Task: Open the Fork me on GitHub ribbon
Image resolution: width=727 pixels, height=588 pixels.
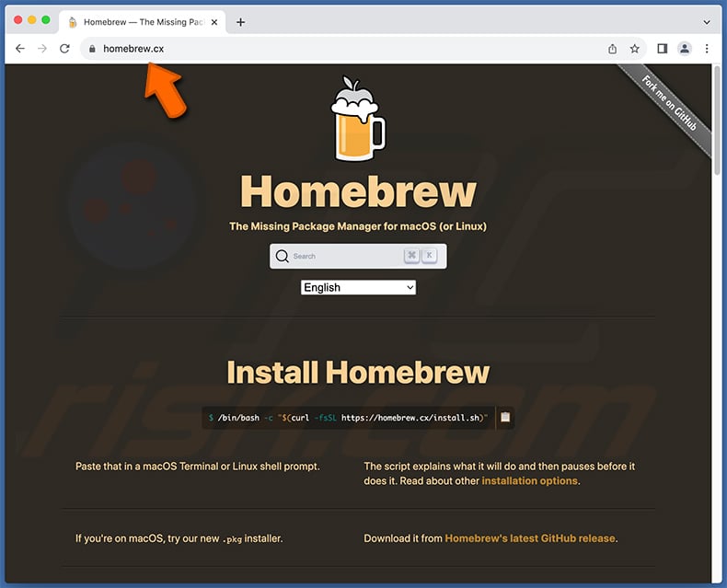Action: [x=669, y=103]
